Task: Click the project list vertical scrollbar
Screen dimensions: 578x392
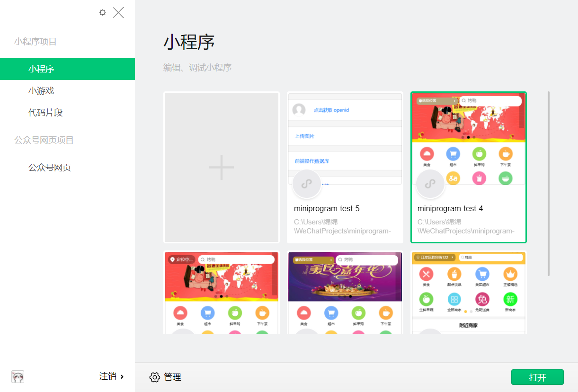Action: (549, 184)
